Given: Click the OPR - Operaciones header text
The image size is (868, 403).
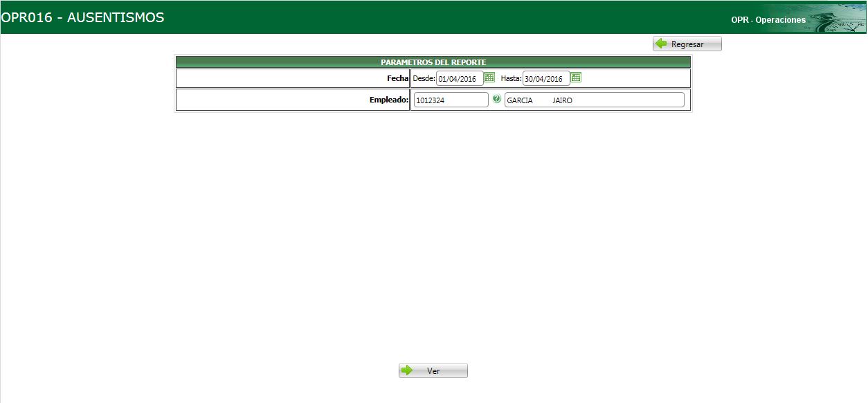Looking at the screenshot, I should pyautogui.click(x=768, y=20).
